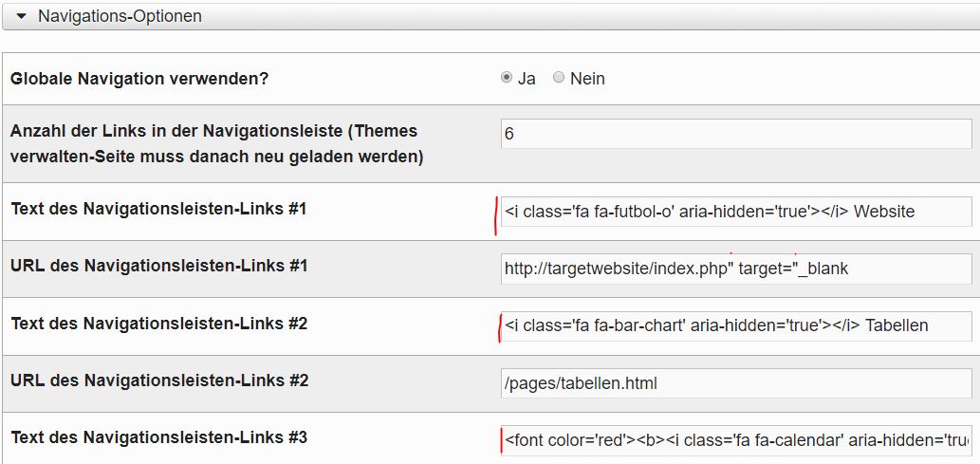The width and height of the screenshot is (980, 464).
Task: Select the Nein radio button
Action: point(559,78)
